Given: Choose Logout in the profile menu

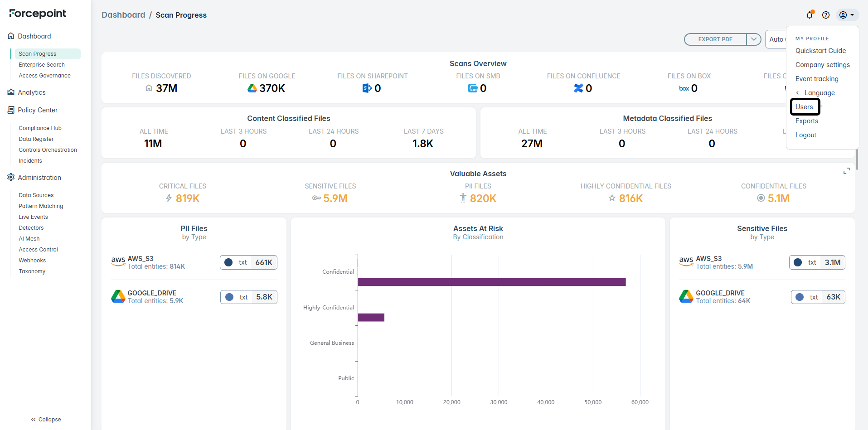Looking at the screenshot, I should [805, 135].
